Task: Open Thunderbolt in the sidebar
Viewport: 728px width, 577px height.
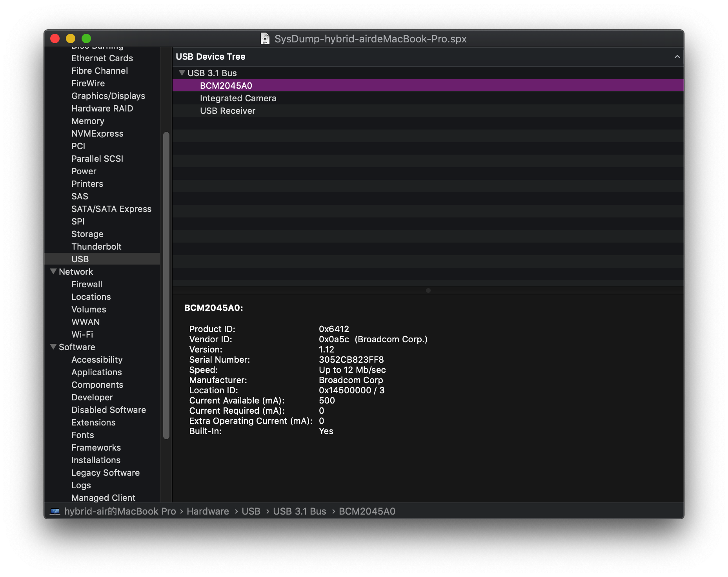Action: point(96,247)
